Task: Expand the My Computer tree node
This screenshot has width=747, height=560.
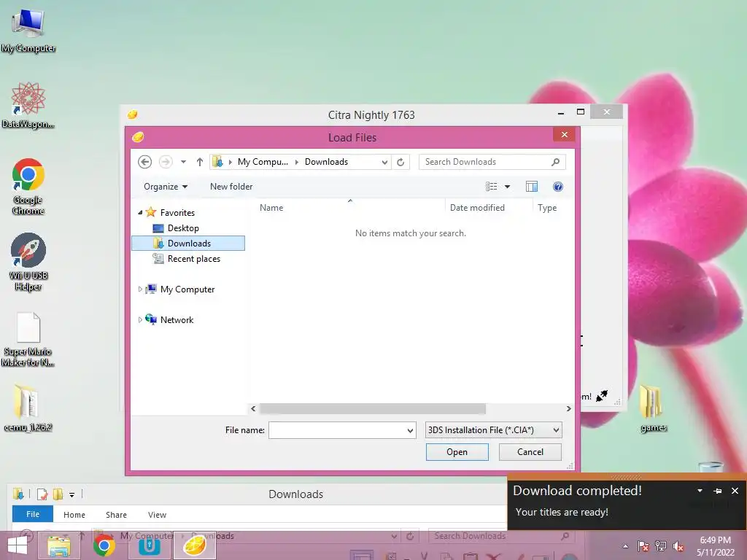Action: [x=140, y=289]
